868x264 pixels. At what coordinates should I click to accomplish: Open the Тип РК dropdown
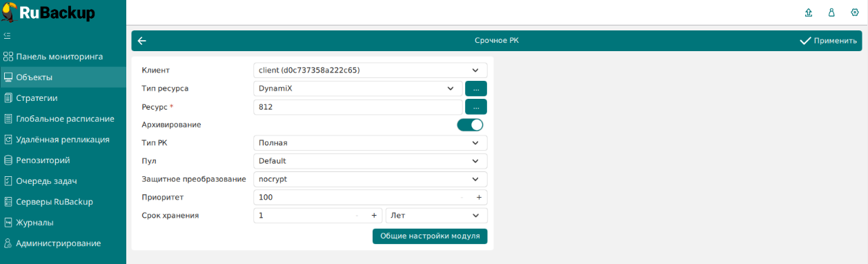(x=371, y=143)
